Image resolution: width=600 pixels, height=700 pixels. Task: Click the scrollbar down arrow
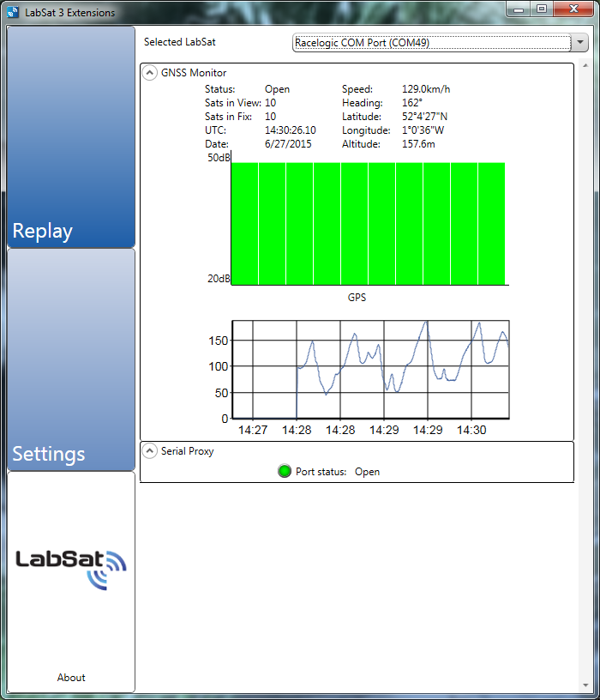click(585, 685)
